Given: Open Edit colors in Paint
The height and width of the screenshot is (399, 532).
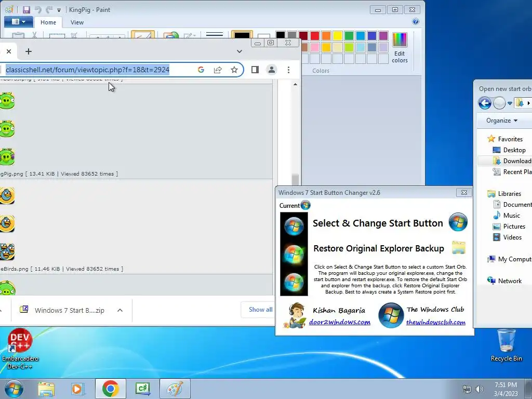Looking at the screenshot, I should [400, 48].
